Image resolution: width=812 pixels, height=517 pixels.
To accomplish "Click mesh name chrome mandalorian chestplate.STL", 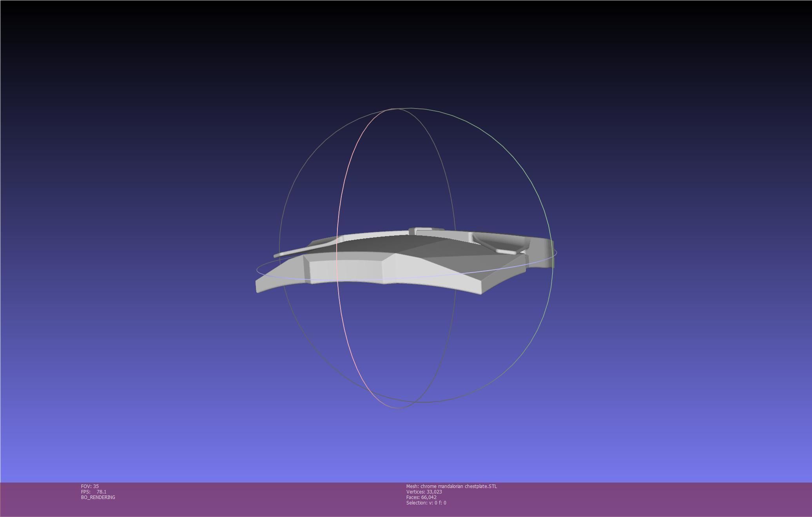I will click(451, 486).
